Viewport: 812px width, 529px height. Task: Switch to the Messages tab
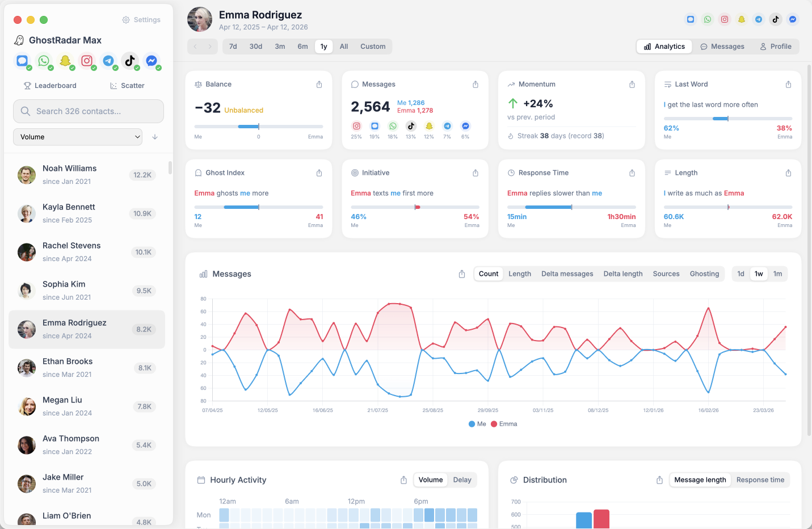(x=722, y=46)
